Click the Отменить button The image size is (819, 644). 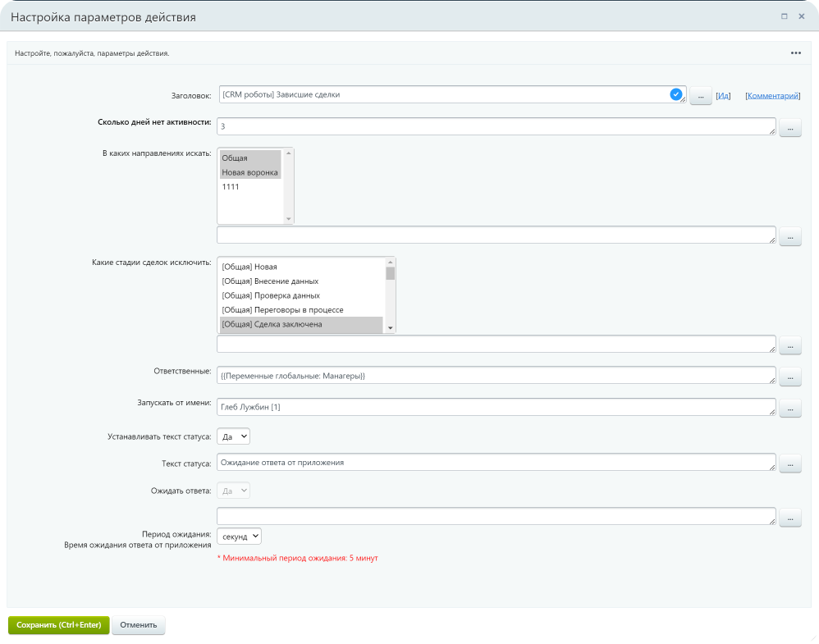(138, 625)
